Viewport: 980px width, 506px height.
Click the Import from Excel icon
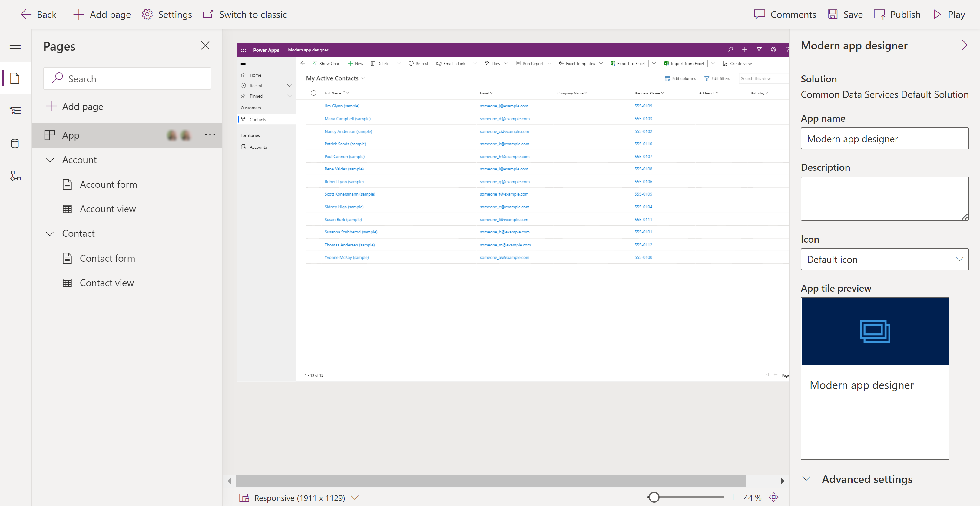pos(667,63)
